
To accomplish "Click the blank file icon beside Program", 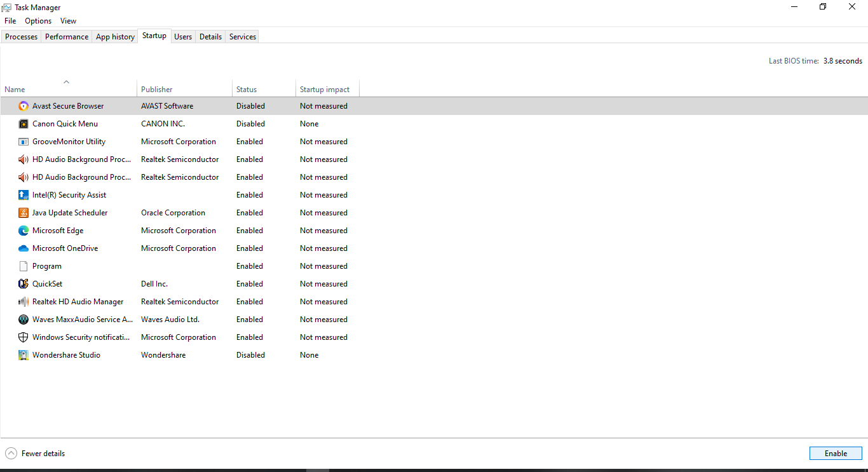I will [24, 266].
